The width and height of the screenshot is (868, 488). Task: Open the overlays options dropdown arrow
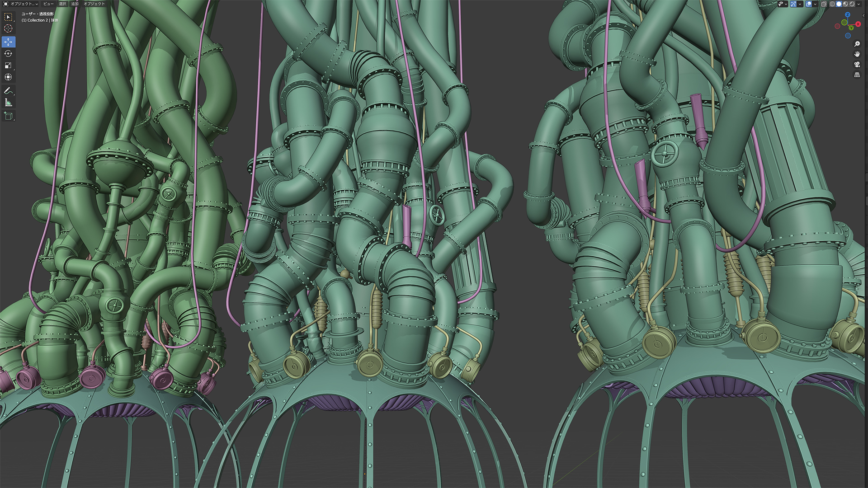815,4
